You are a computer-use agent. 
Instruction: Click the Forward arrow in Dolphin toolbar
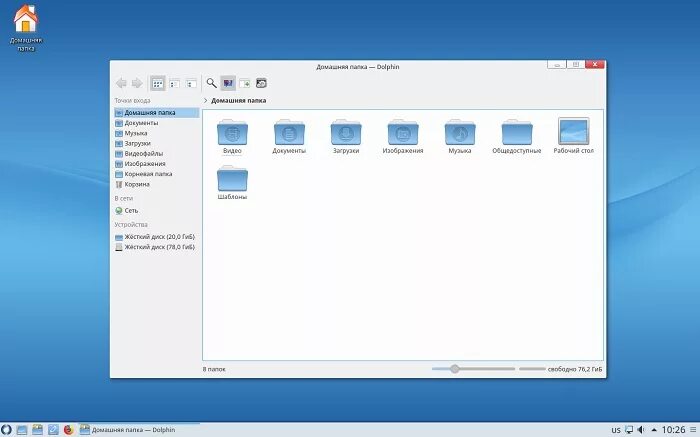[137, 83]
